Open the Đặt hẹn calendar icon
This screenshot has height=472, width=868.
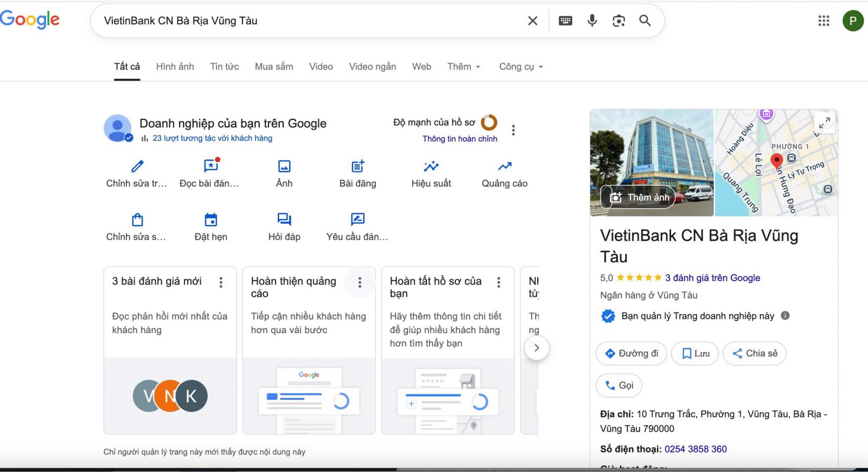pos(211,220)
